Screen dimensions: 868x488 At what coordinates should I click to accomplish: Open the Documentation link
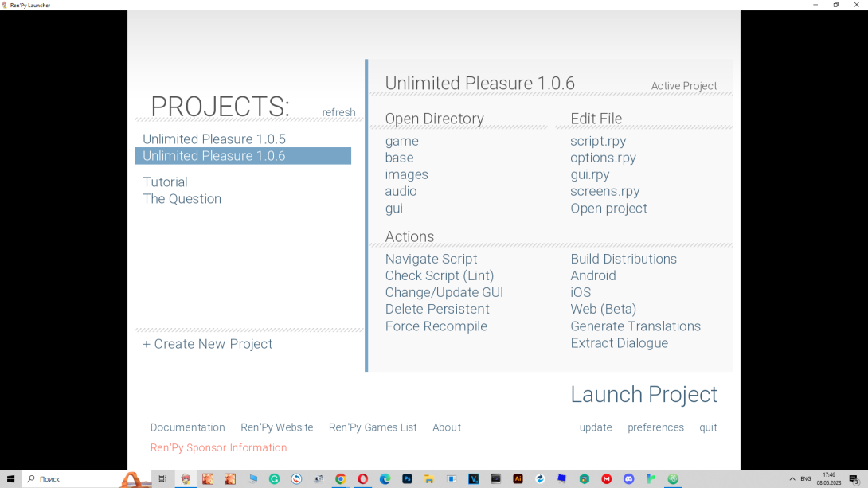coord(188,427)
